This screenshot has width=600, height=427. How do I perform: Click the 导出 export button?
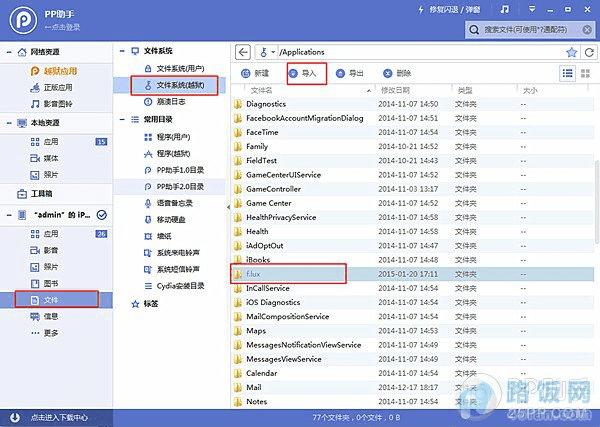pyautogui.click(x=349, y=73)
